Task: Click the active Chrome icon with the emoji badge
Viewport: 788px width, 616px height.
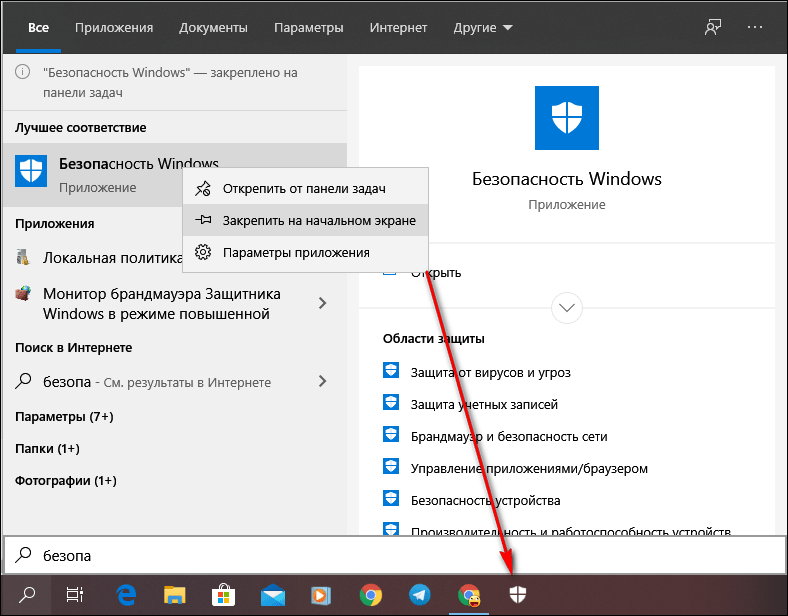Action: 469,595
